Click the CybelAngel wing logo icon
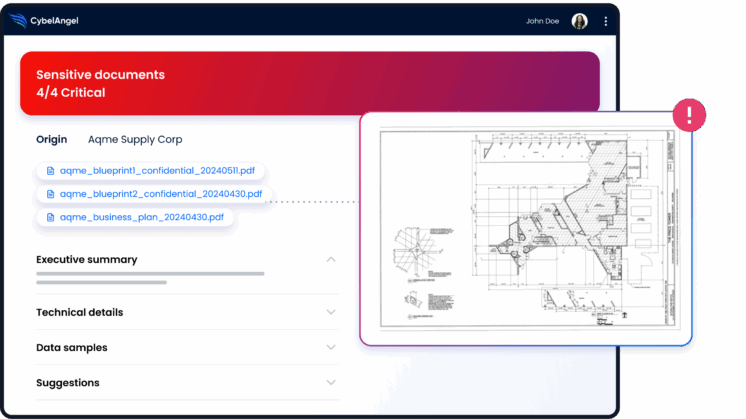 pos(19,20)
